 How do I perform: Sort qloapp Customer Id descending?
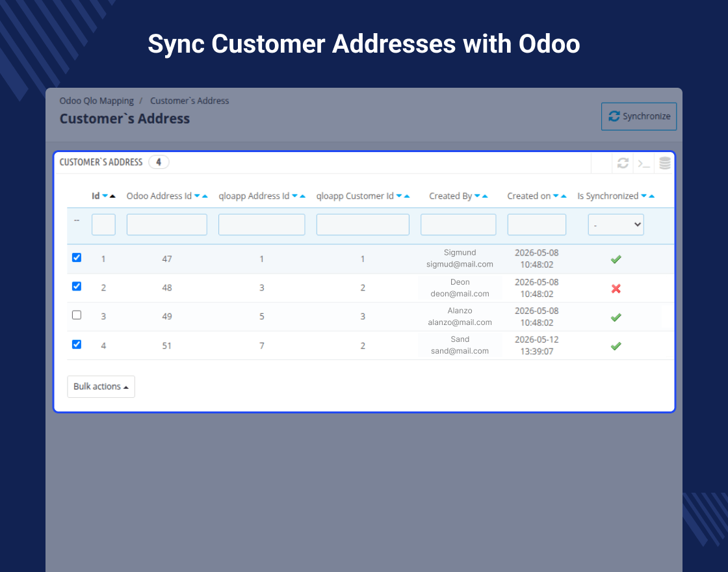(x=399, y=196)
